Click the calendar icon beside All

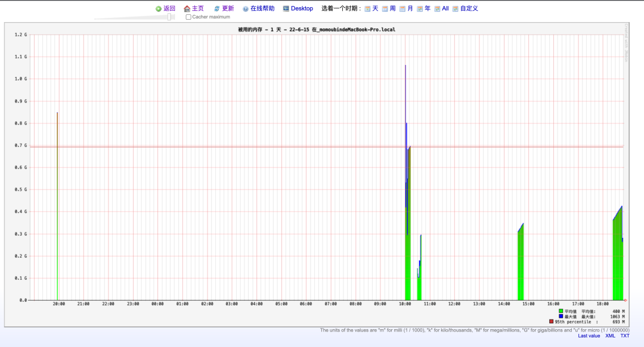tap(438, 8)
